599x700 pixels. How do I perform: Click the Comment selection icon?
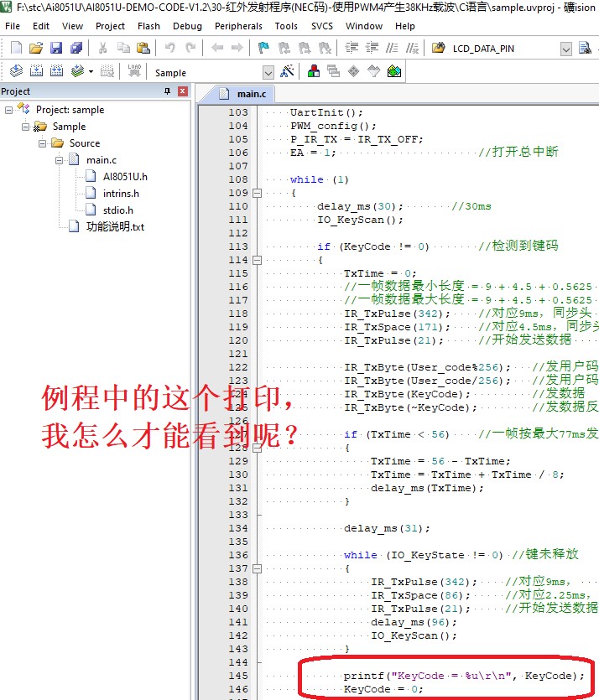point(392,49)
